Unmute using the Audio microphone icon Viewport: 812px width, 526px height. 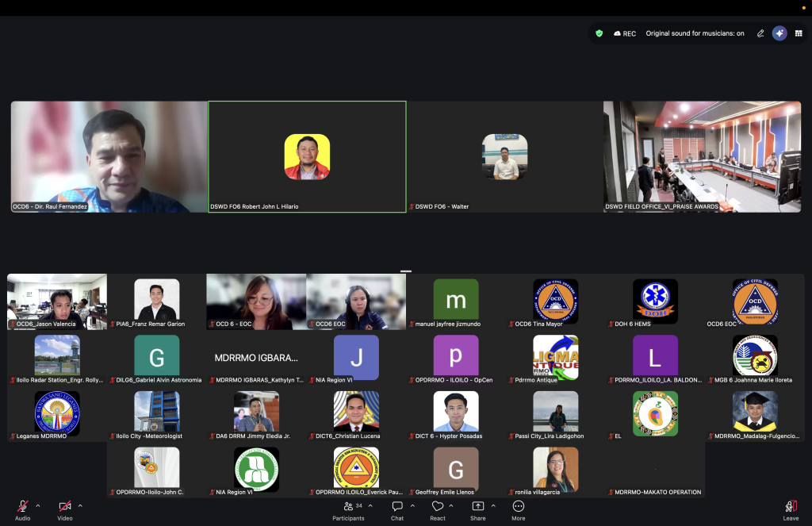coord(22,506)
